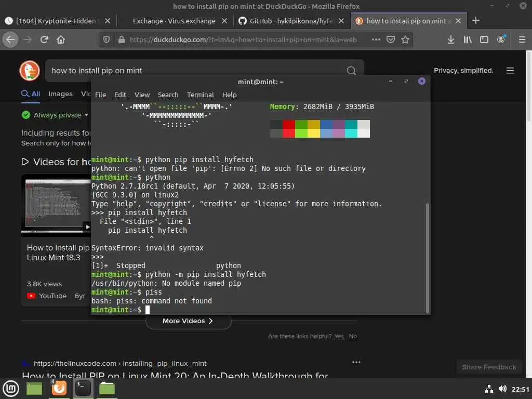Close the GitHub hyfetch tab
The height and width of the screenshot is (399, 532).
pos(341,21)
